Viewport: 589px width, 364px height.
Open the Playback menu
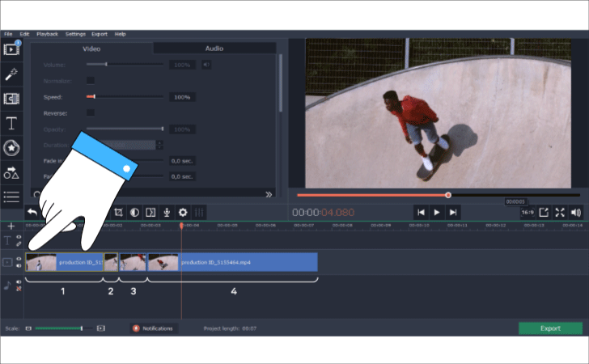coord(47,34)
